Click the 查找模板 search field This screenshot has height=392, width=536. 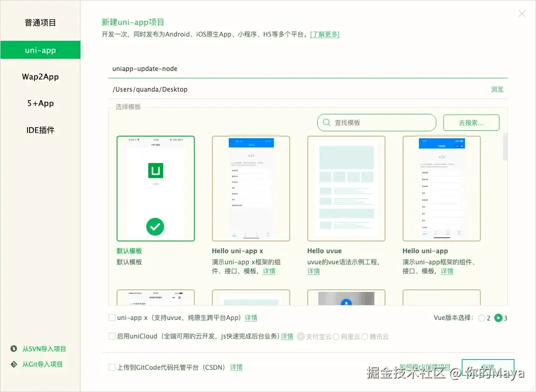[x=377, y=122]
